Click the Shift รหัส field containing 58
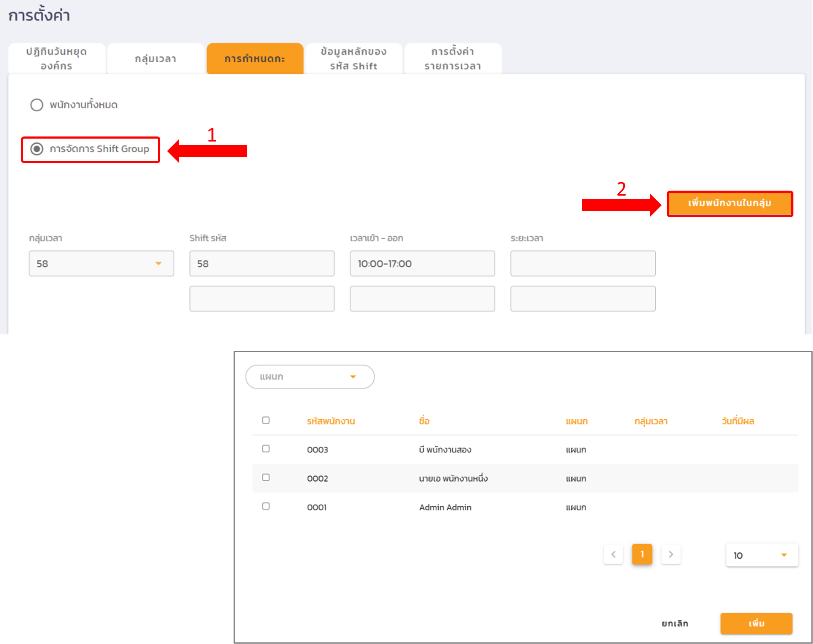This screenshot has height=644, width=813. [262, 264]
